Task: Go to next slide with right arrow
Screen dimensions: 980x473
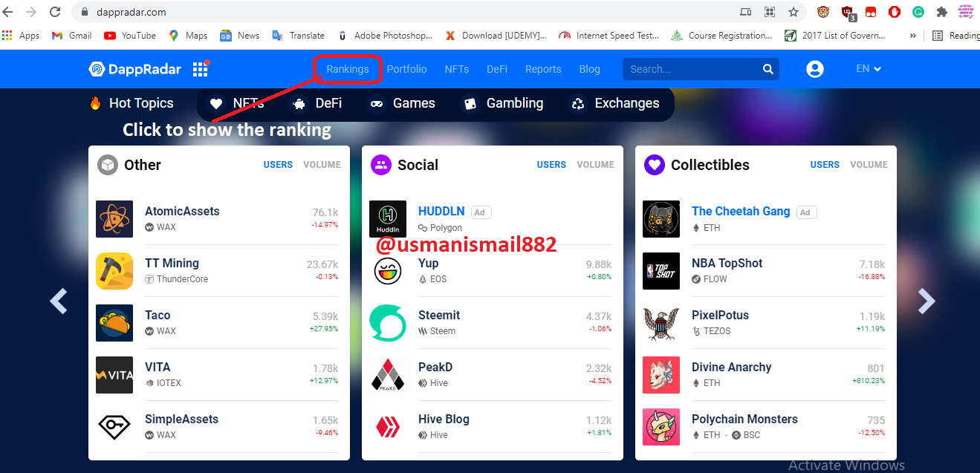Action: [x=926, y=301]
